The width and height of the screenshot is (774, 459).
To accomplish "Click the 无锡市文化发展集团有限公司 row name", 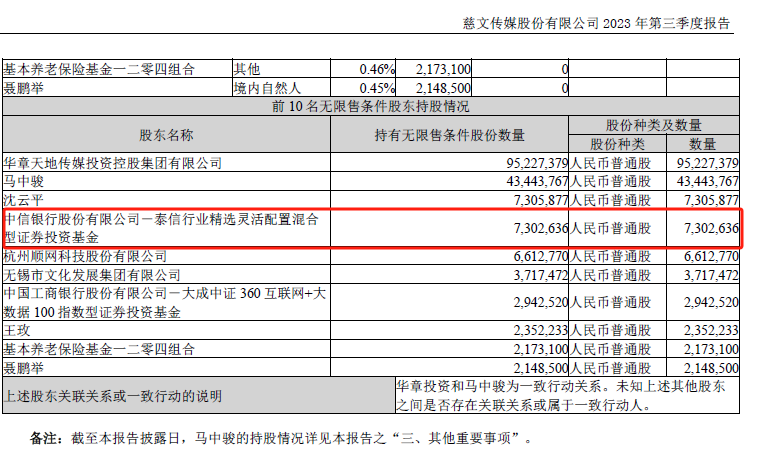I will (x=91, y=273).
